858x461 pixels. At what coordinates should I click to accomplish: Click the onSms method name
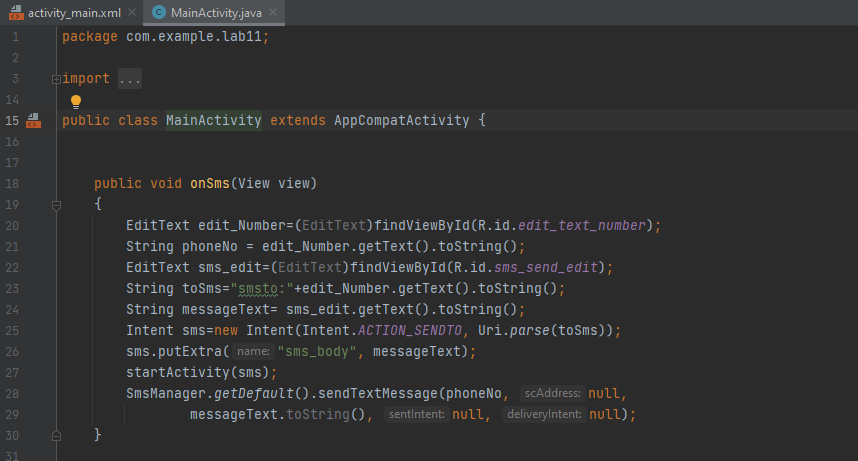pyautogui.click(x=210, y=183)
